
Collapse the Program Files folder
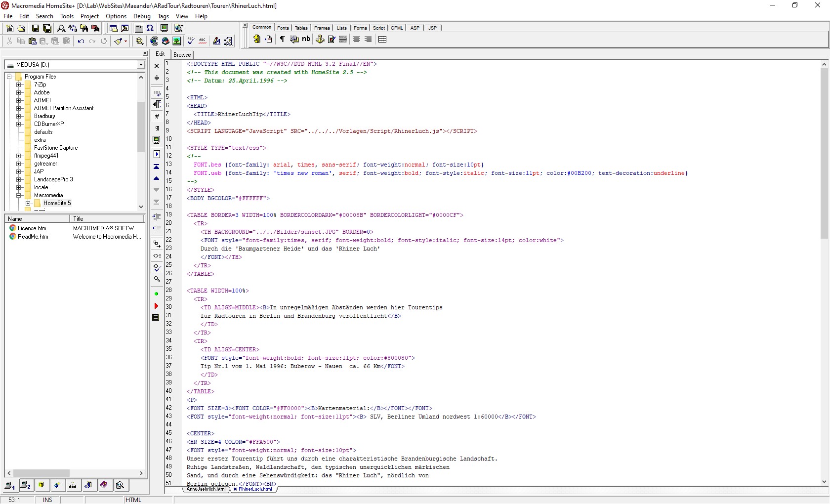tap(9, 77)
